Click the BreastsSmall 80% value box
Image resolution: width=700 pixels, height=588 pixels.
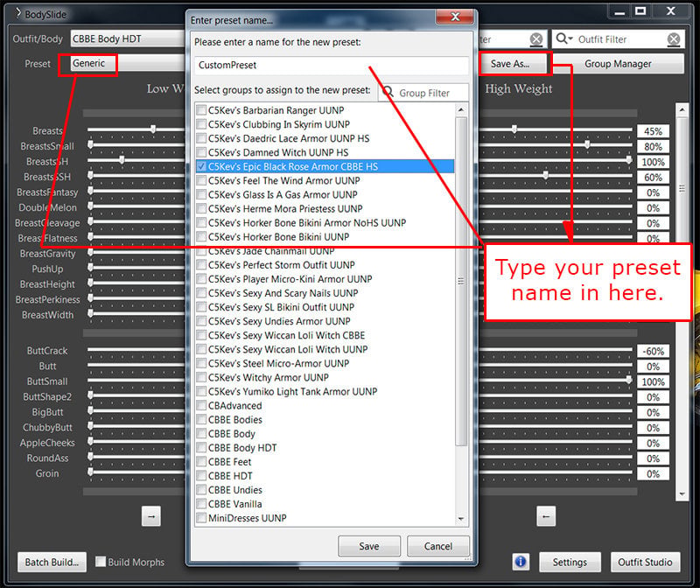pos(653,146)
